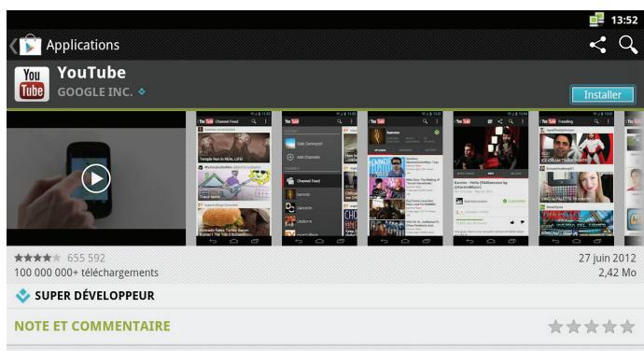Tap the SUPER DÉVELOPPEUR label
This screenshot has height=351, width=644.
[95, 296]
